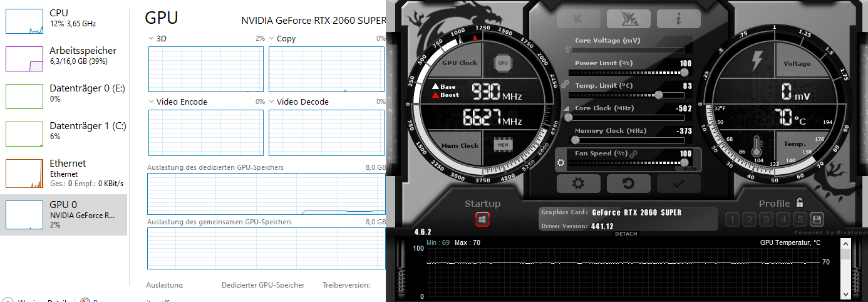Click the 6627 MHz memory clock readout
The image size is (868, 302).
tap(493, 118)
